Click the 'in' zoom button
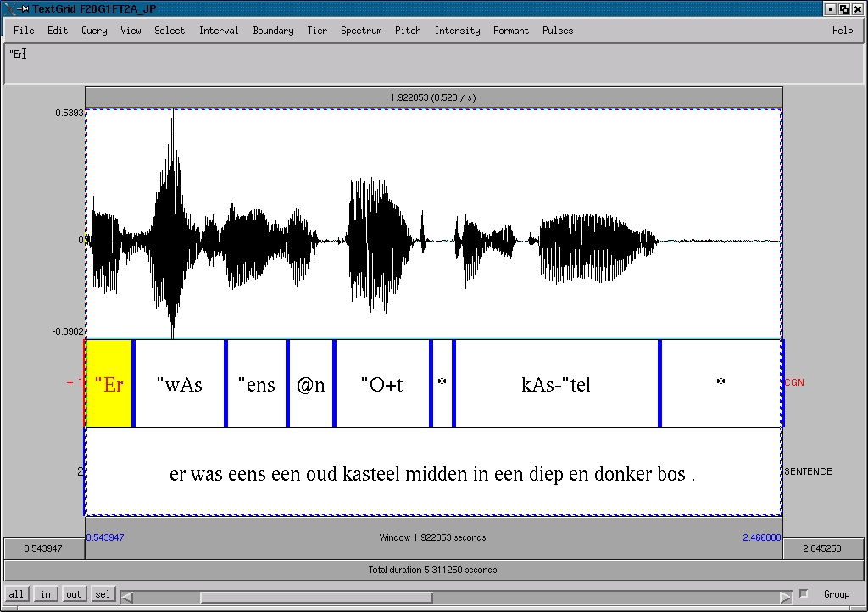Screen dimensions: 868x612 pyautogui.click(x=46, y=594)
